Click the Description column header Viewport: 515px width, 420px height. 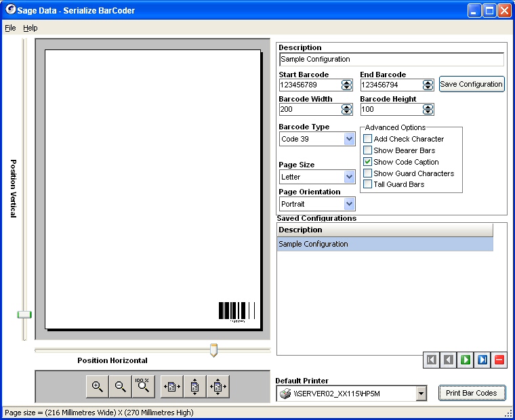385,230
